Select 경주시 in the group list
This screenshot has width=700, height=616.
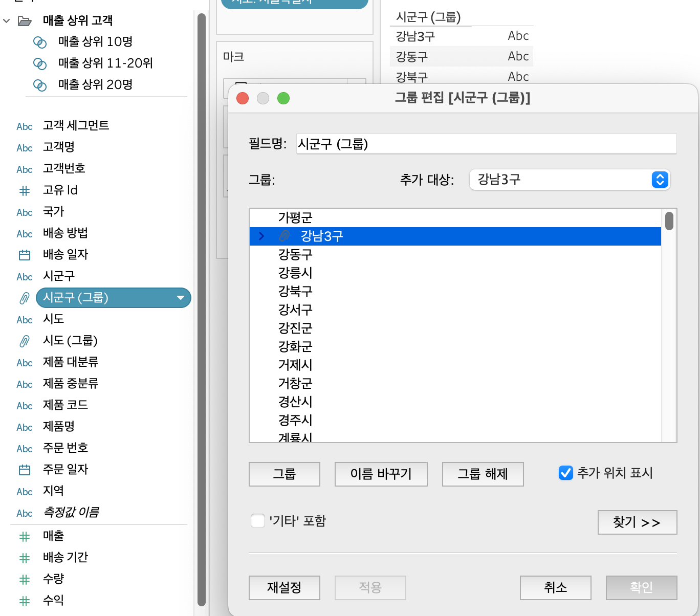tap(455, 420)
